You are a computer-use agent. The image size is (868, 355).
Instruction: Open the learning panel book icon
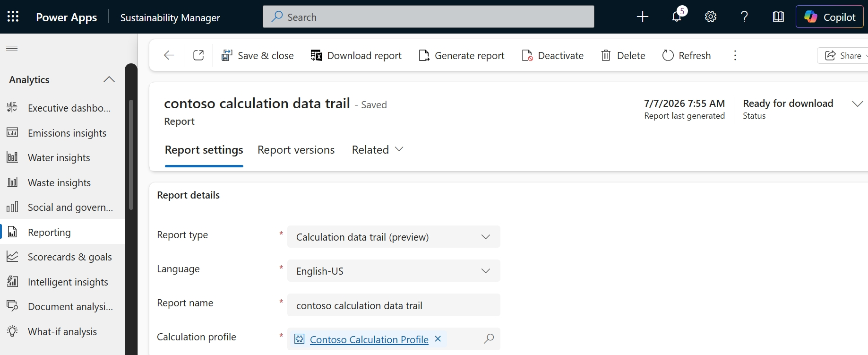pyautogui.click(x=778, y=17)
